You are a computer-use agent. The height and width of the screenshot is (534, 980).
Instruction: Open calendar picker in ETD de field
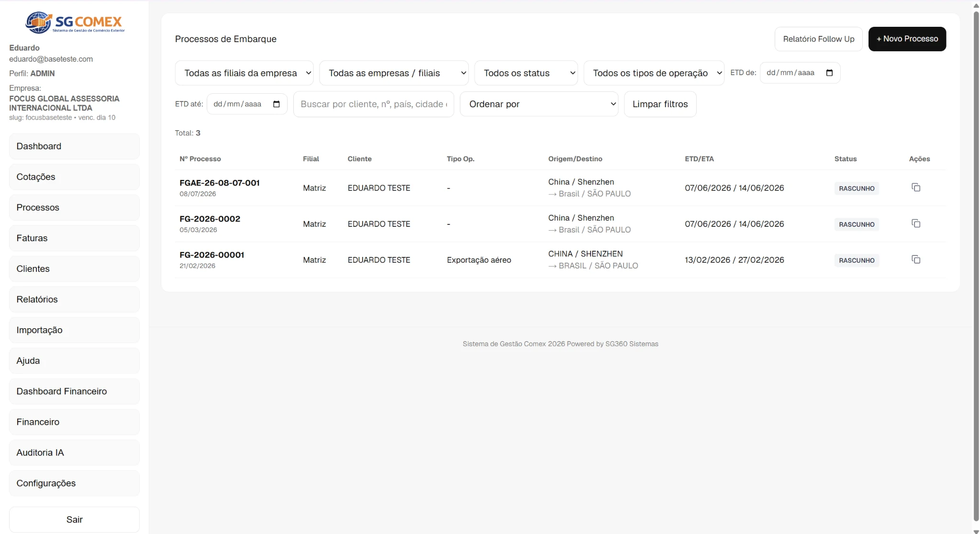click(829, 73)
